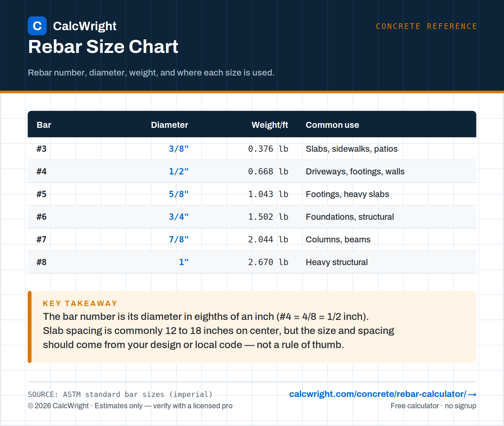The width and height of the screenshot is (504, 426).
Task: Click the CalcWright blue C logo icon
Action: (x=37, y=26)
